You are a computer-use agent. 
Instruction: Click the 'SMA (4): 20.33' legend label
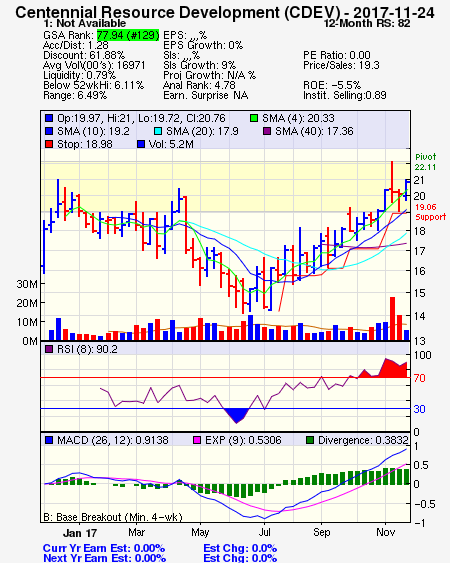coord(298,118)
